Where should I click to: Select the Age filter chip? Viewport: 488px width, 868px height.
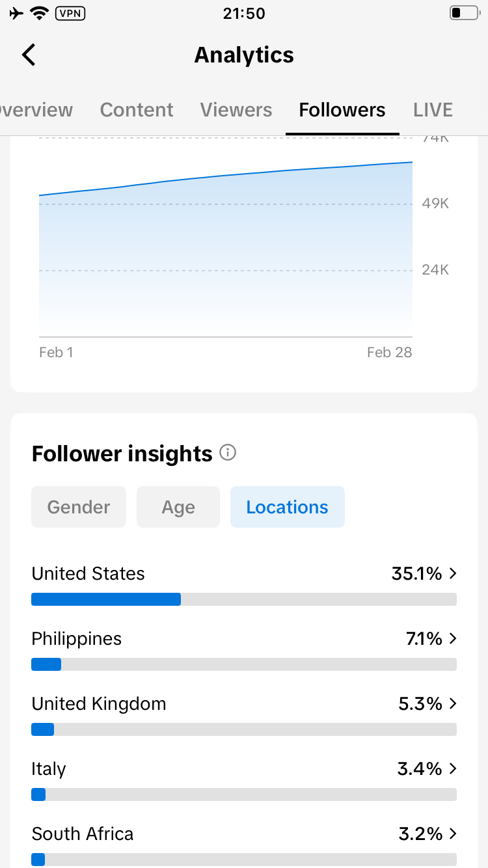pos(178,507)
